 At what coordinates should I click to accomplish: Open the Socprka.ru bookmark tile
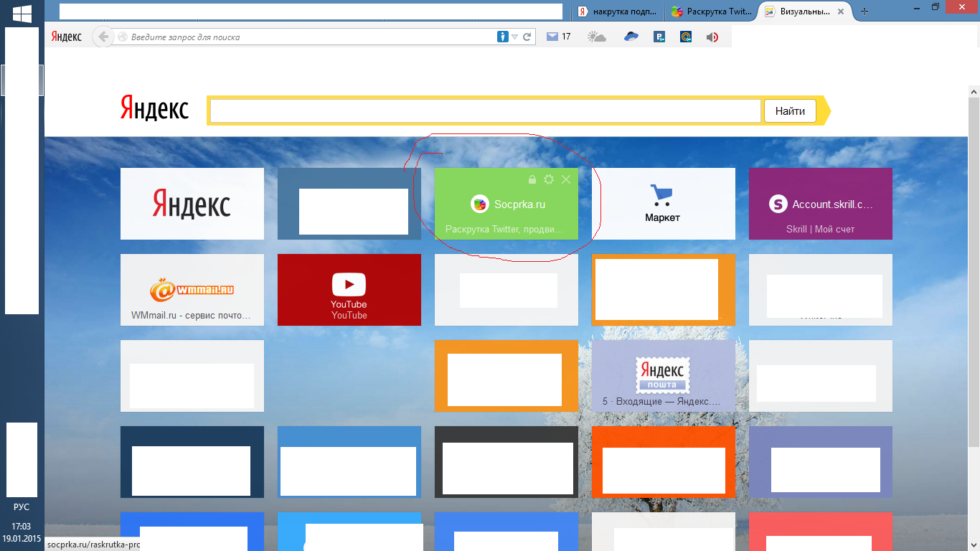pos(507,204)
